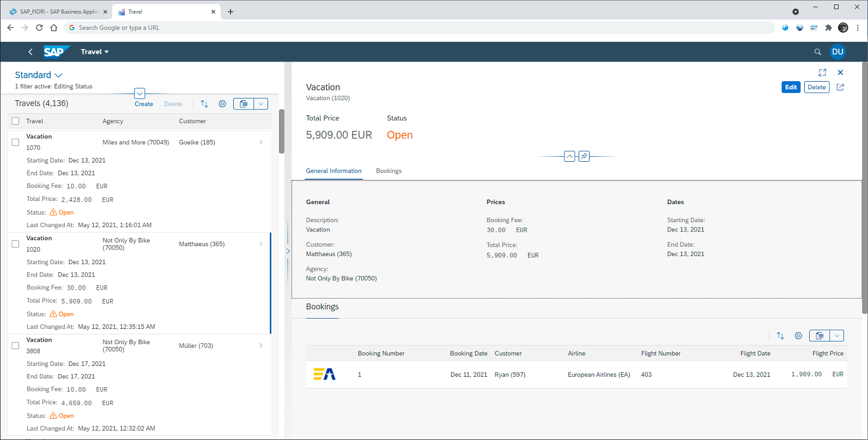Click the SAP logo in header
Image resolution: width=868 pixels, height=440 pixels.
pyautogui.click(x=57, y=52)
